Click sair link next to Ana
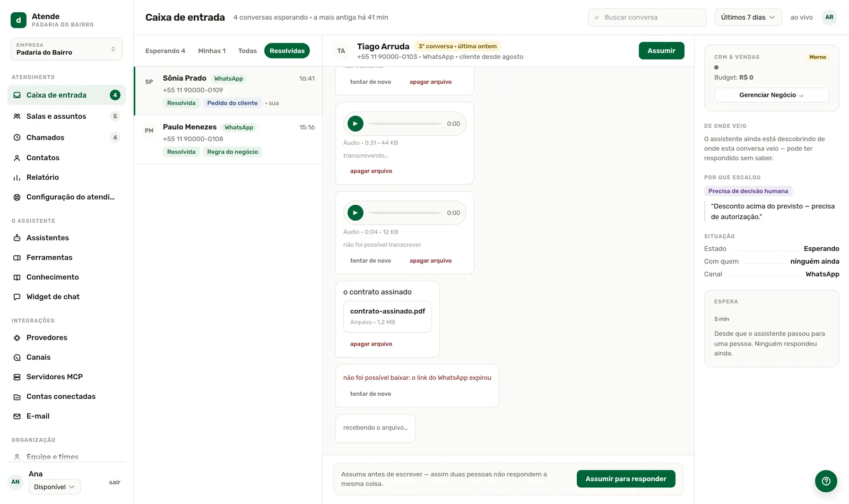 click(115, 482)
